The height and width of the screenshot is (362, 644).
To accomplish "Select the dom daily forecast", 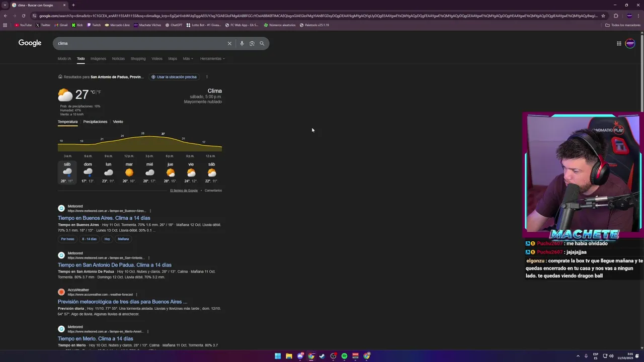I will pyautogui.click(x=88, y=172).
